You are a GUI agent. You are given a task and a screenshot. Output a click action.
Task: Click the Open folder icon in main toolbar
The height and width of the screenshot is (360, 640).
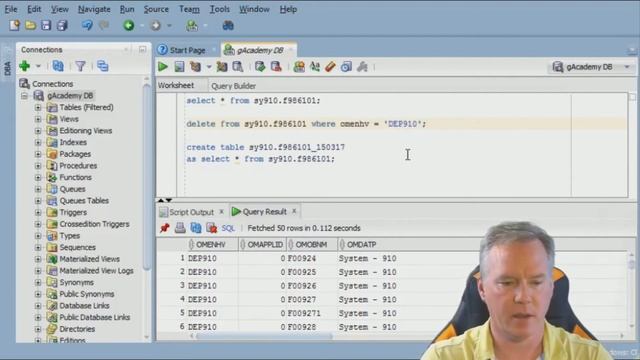[x=30, y=25]
